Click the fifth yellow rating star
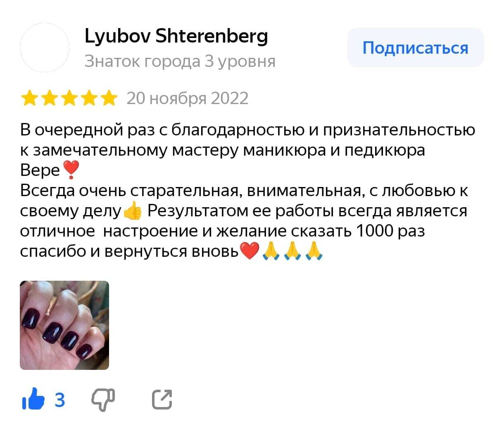 point(109,99)
